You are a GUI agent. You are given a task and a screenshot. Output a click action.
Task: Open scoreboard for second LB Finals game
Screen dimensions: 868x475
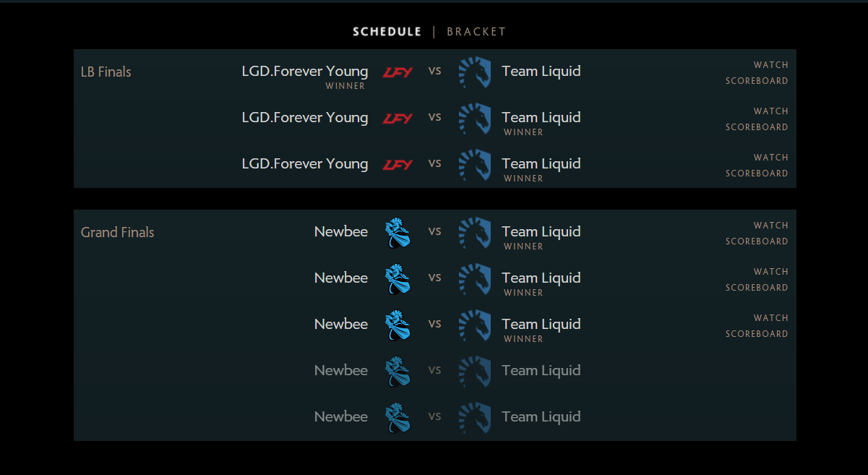tap(757, 127)
